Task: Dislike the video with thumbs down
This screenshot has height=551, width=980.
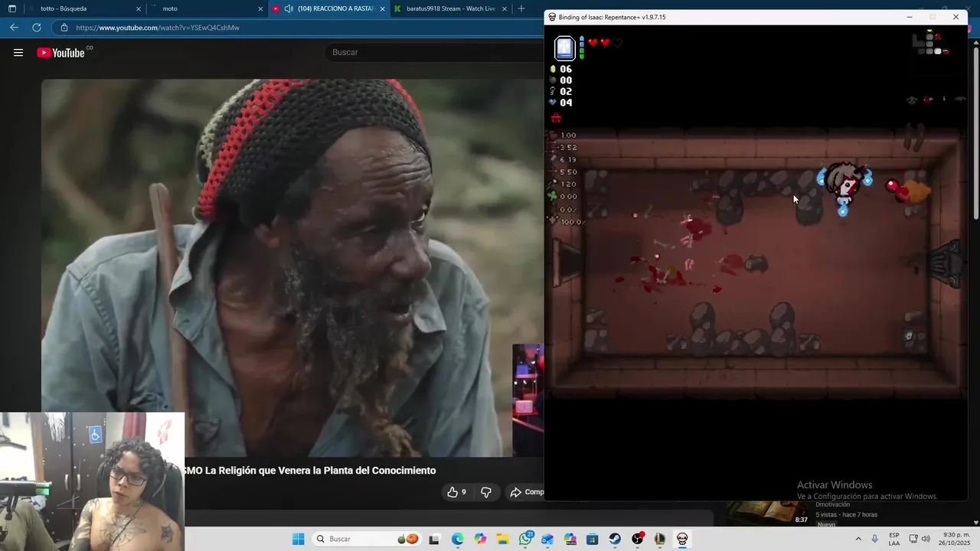Action: click(x=486, y=492)
